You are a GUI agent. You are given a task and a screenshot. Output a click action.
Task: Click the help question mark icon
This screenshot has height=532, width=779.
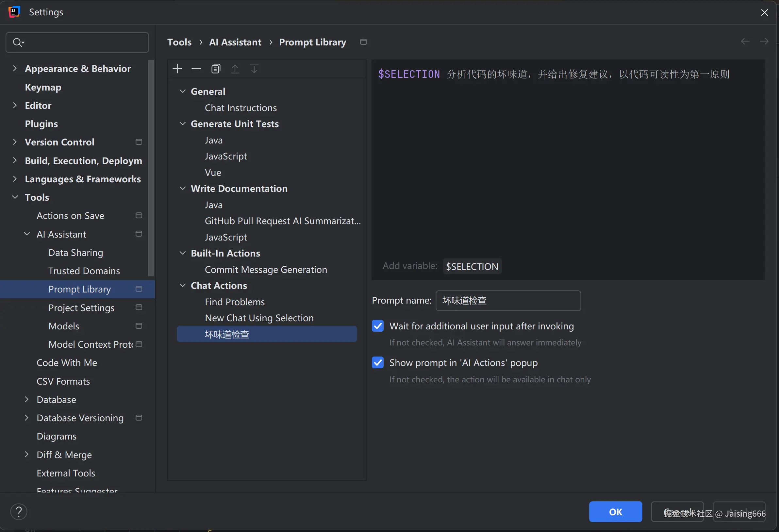coord(19,511)
